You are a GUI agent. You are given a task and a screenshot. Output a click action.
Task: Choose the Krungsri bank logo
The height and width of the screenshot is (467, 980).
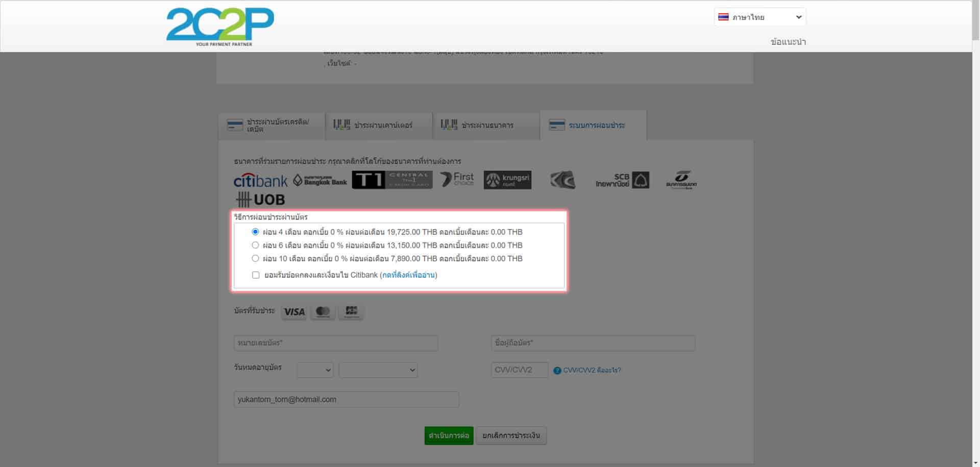pos(507,180)
